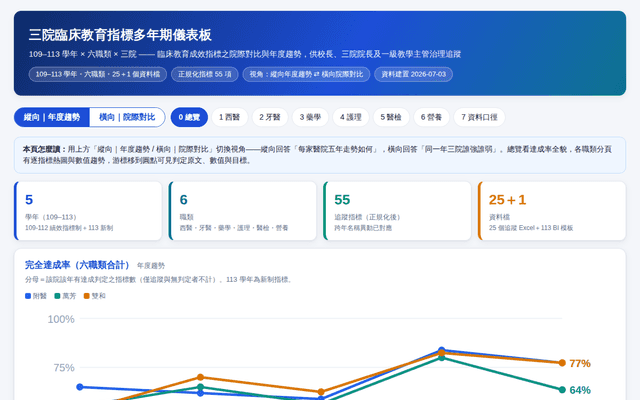This screenshot has width=640, height=400.
Task: Open the 2 牙醫 tab
Action: click(270, 118)
